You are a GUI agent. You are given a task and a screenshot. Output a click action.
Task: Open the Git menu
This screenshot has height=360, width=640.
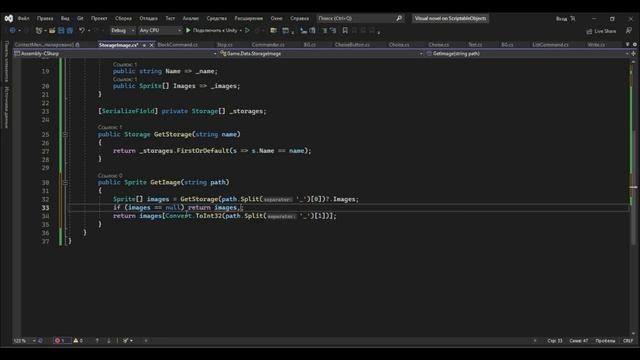[80, 18]
